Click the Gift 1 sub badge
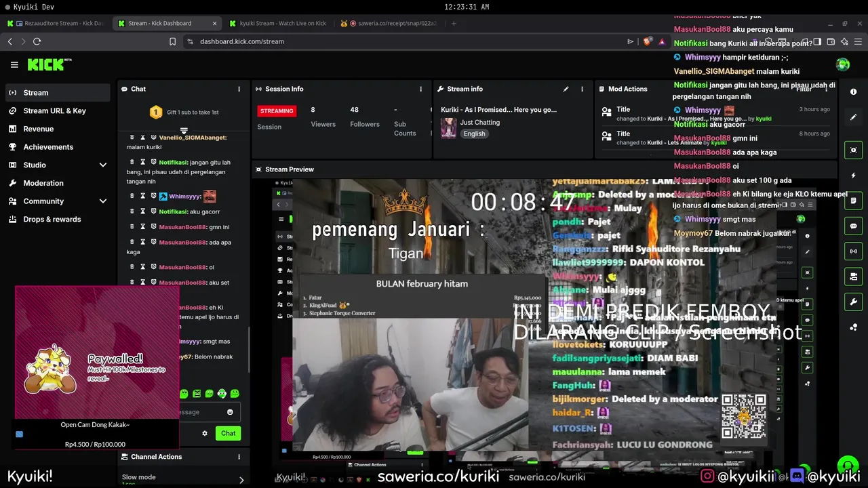The width and height of the screenshot is (868, 488). [156, 112]
